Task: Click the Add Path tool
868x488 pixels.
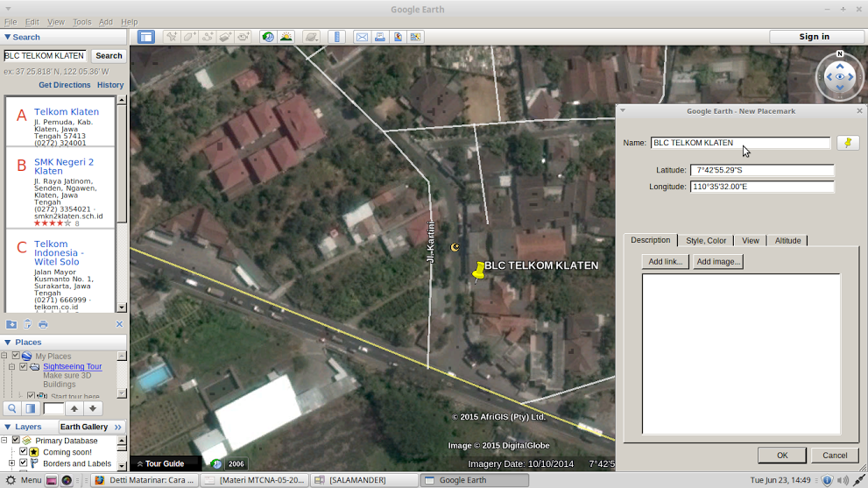Action: point(208,37)
